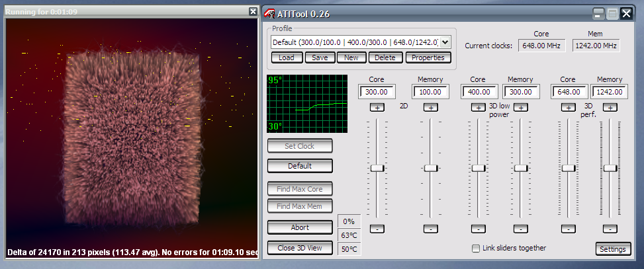Screen dimensions: 644x269
Task: Click the 50°C temperature readout
Action: click(x=349, y=249)
